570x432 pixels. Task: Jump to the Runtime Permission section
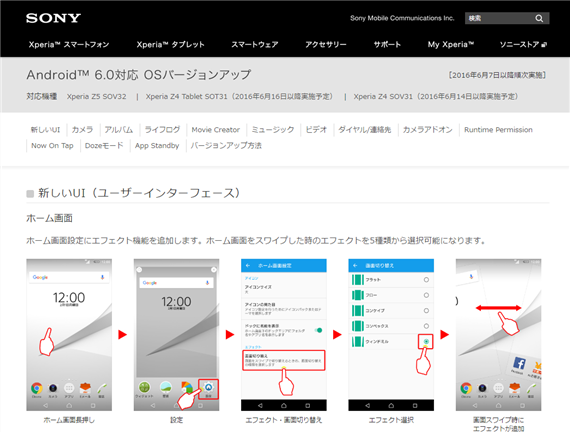coord(498,129)
